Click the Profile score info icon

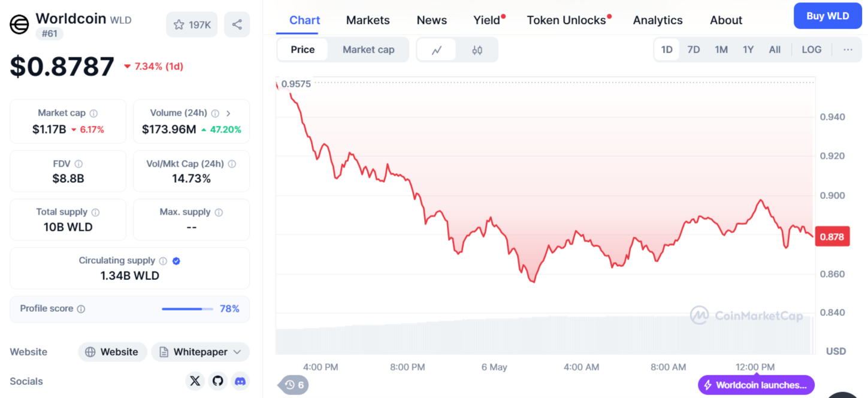pyautogui.click(x=81, y=309)
